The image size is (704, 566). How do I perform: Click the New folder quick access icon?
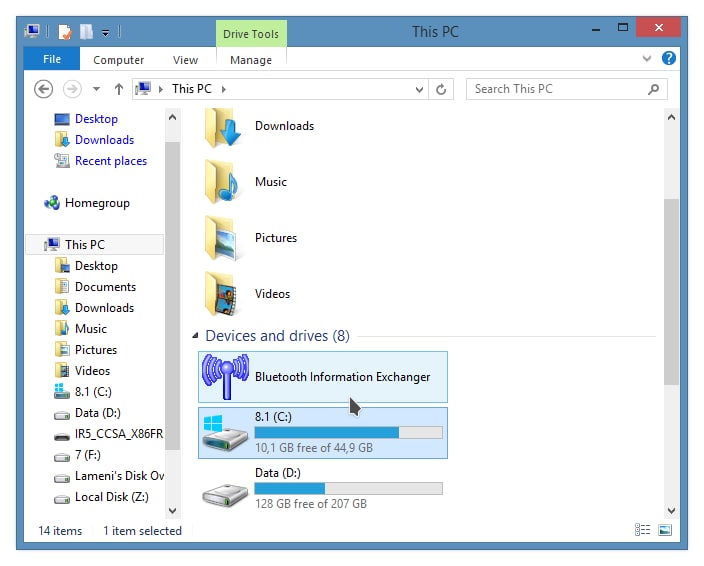(x=86, y=32)
